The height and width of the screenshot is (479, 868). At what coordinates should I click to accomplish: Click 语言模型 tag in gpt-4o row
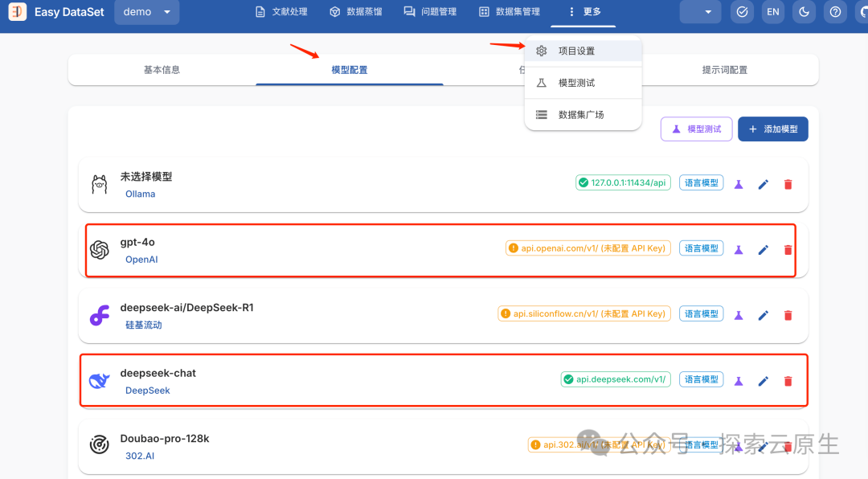tap(702, 248)
